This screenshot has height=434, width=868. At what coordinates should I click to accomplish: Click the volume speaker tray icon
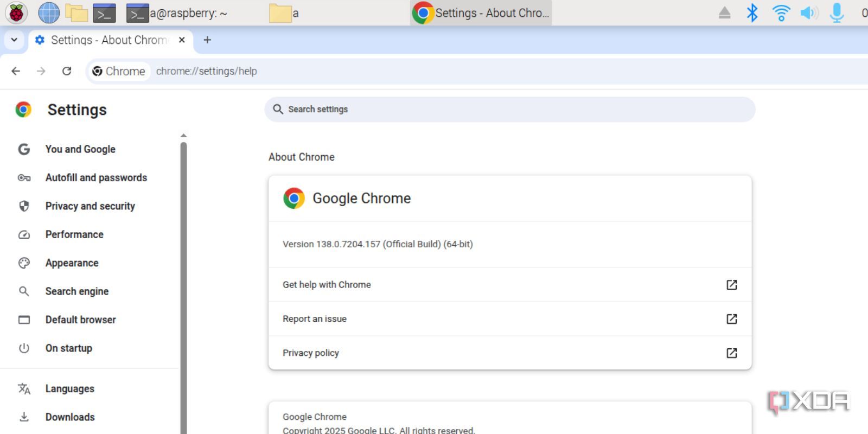point(809,12)
